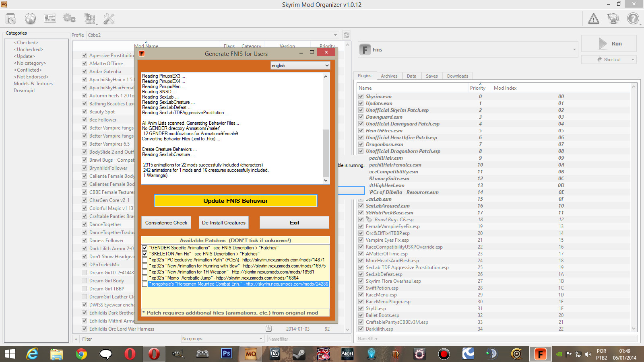
Task: Open the english language dropdown
Action: 300,66
